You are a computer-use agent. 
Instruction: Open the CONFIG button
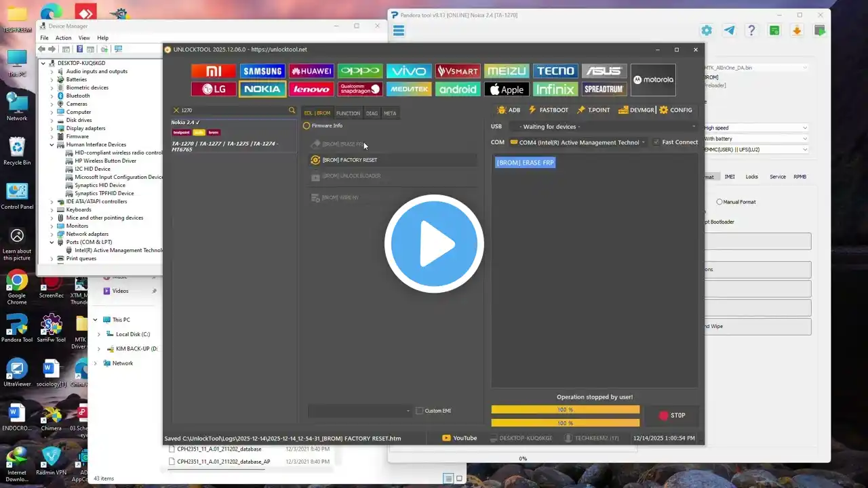pyautogui.click(x=675, y=110)
